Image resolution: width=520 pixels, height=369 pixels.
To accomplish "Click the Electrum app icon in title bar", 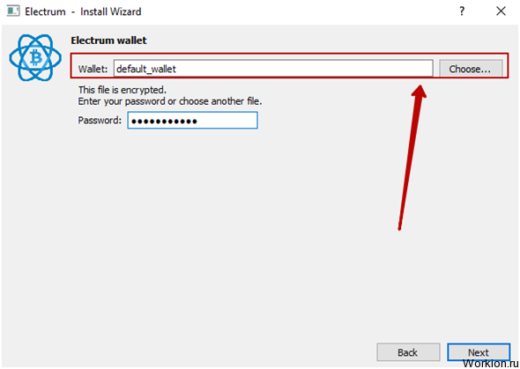I will point(13,11).
